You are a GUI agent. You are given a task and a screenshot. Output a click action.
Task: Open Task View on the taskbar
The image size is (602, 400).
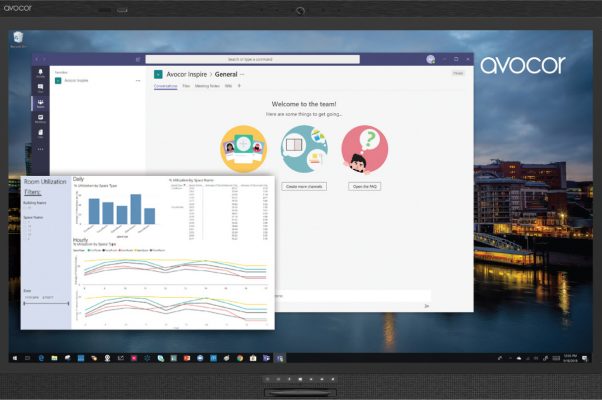tap(28, 358)
